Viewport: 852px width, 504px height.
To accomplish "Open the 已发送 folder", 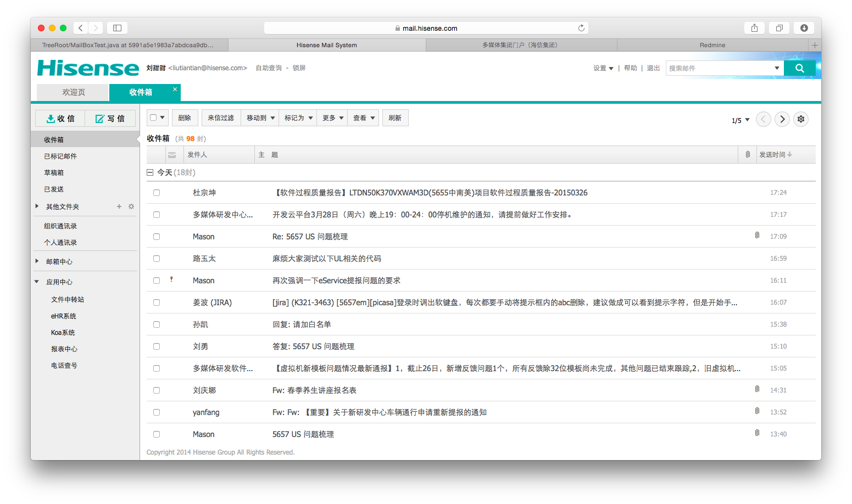I will (x=54, y=189).
